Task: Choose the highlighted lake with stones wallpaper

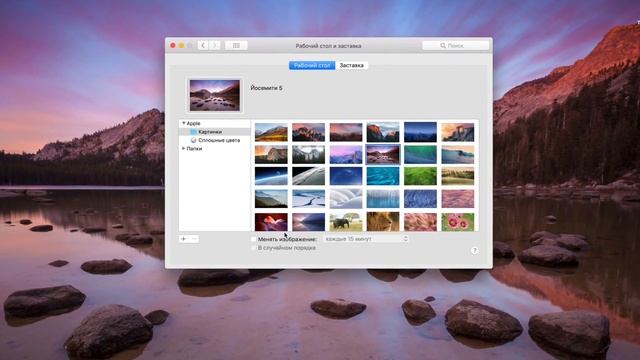Action: [383, 155]
